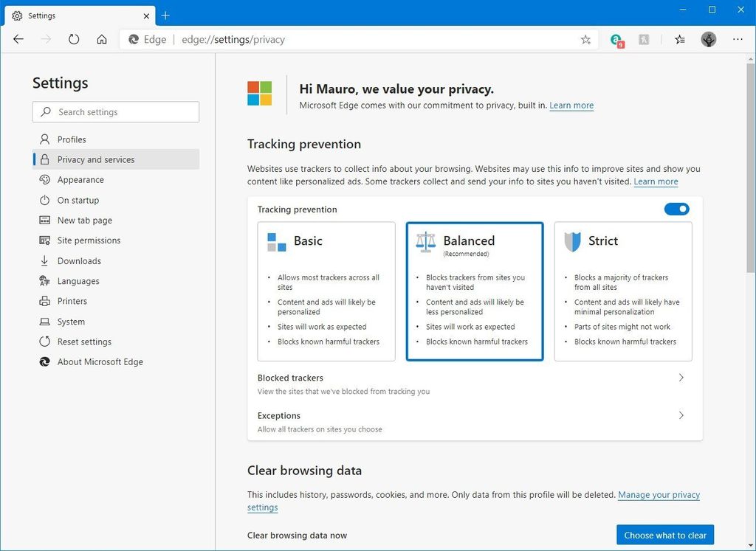Screen dimensions: 756x551
Task: Open a new browser tab
Action: [x=165, y=15]
